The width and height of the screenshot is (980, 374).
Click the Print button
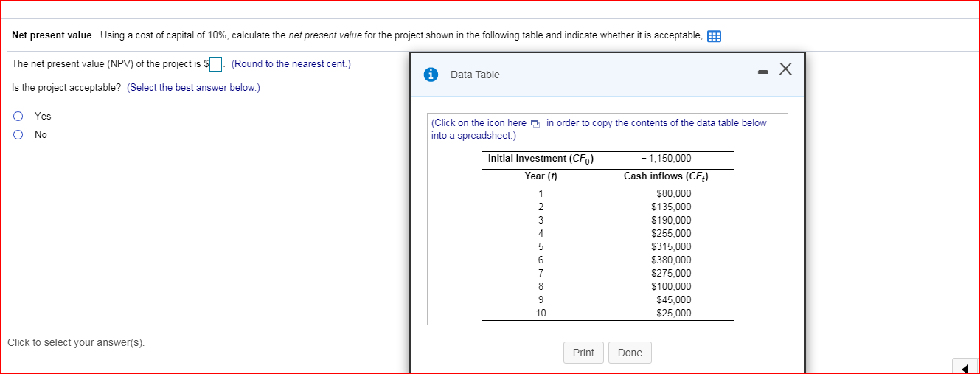583,353
